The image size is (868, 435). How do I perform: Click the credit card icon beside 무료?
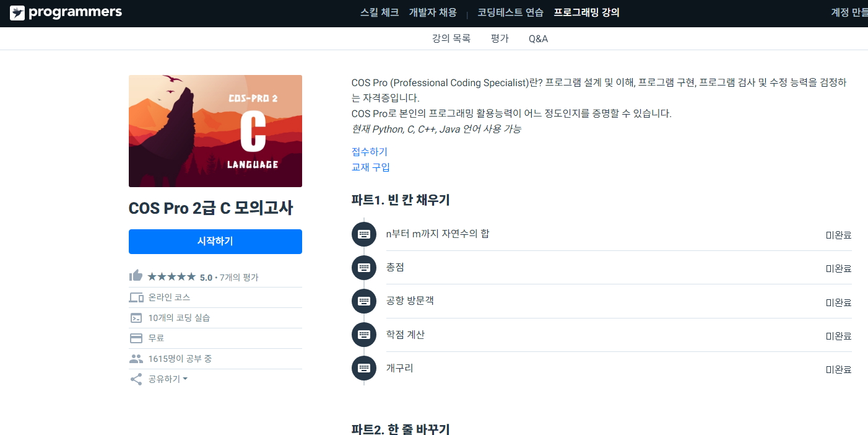tap(136, 338)
